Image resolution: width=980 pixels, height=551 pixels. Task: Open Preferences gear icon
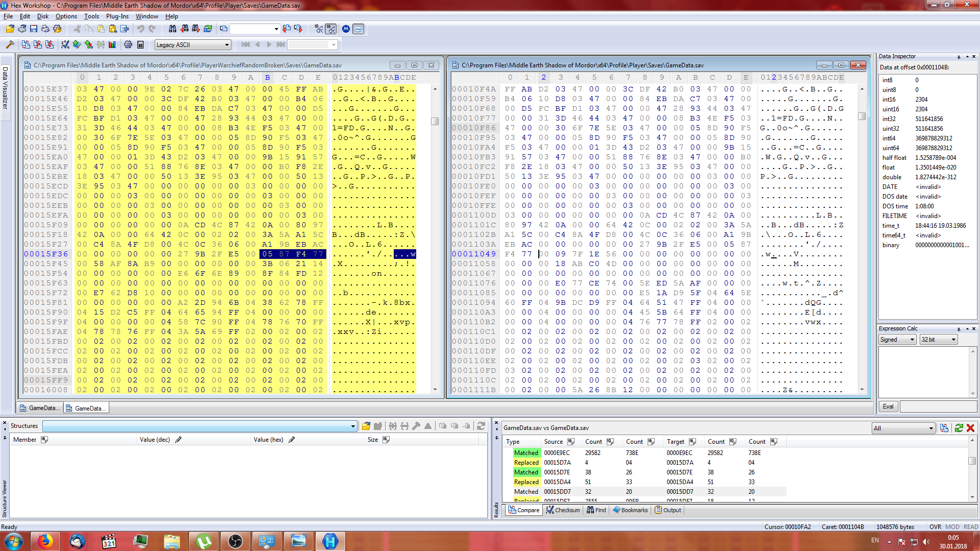coord(128,45)
